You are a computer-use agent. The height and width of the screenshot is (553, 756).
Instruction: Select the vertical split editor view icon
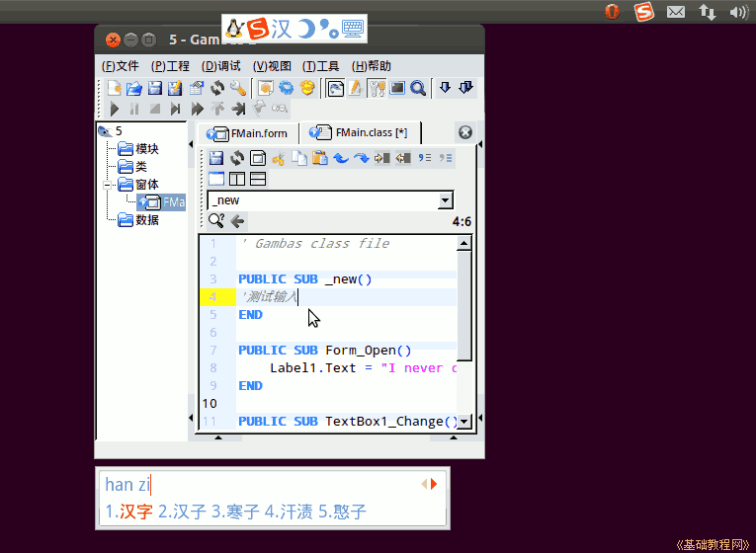point(237,179)
